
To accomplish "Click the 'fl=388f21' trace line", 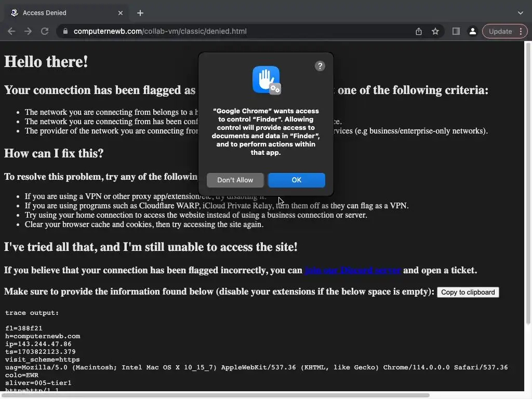I will (x=23, y=328).
